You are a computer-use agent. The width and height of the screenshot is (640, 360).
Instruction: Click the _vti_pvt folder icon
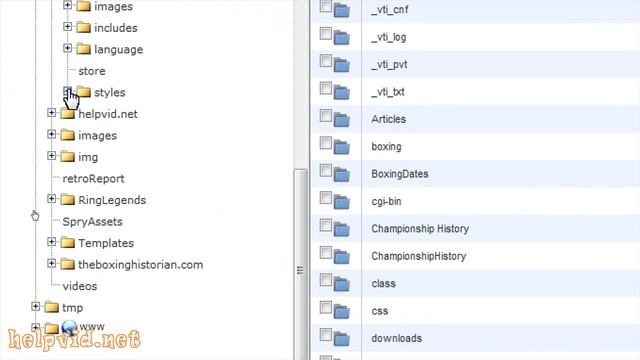pyautogui.click(x=342, y=65)
